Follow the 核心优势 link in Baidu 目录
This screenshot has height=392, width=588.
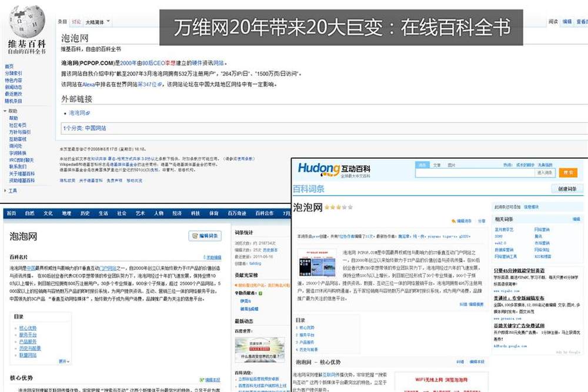28,328
